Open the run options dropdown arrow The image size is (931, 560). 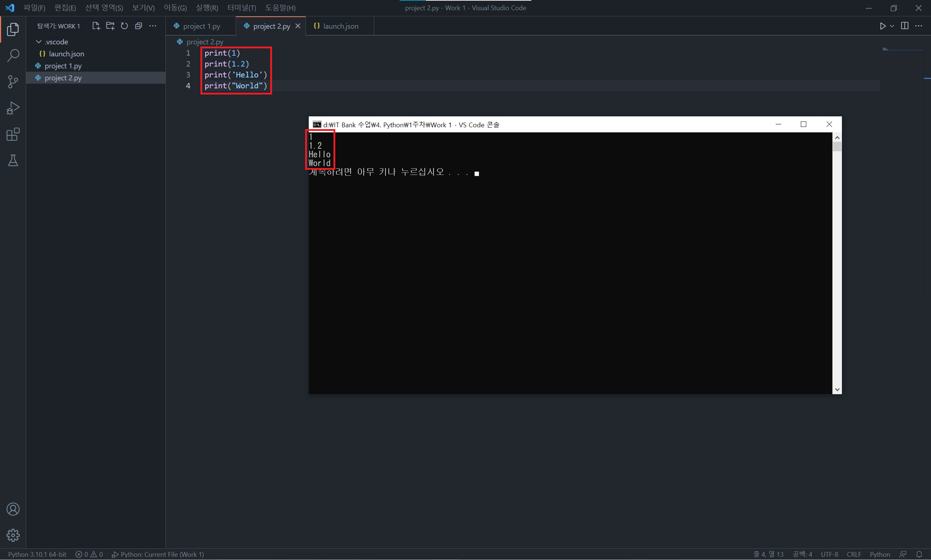(892, 26)
